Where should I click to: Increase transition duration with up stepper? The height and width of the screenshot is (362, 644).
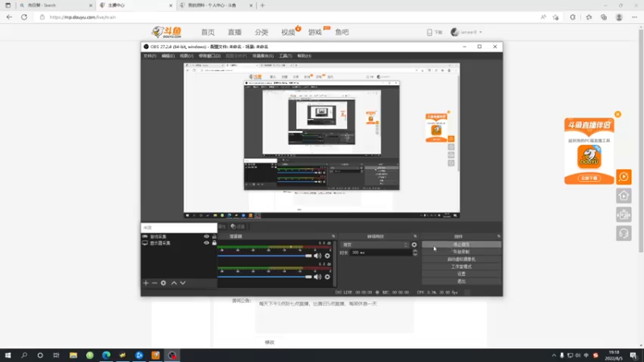tap(415, 251)
